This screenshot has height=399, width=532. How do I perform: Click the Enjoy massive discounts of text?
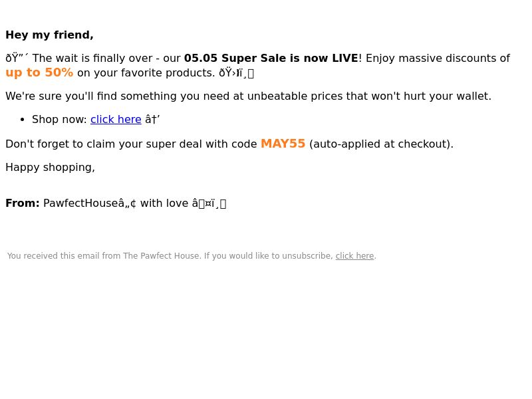coord(438,59)
